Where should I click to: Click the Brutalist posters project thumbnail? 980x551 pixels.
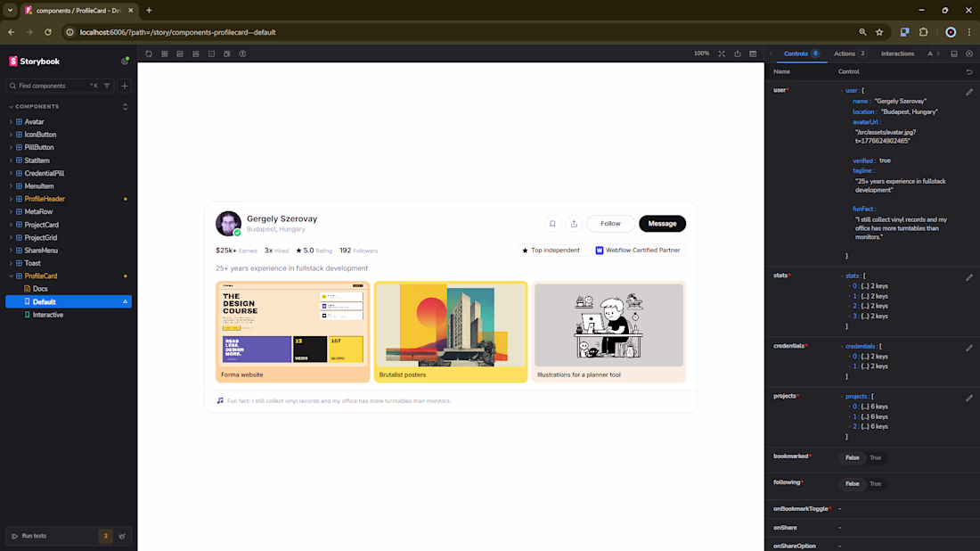(451, 332)
